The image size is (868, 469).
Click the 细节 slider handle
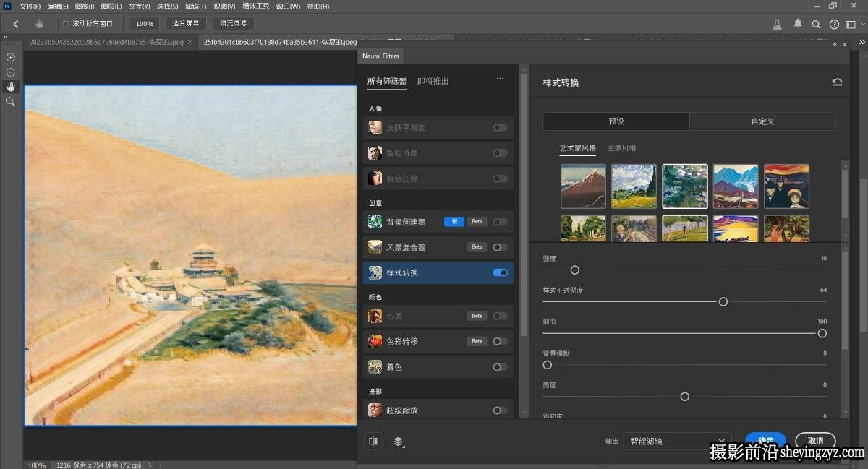pos(822,333)
